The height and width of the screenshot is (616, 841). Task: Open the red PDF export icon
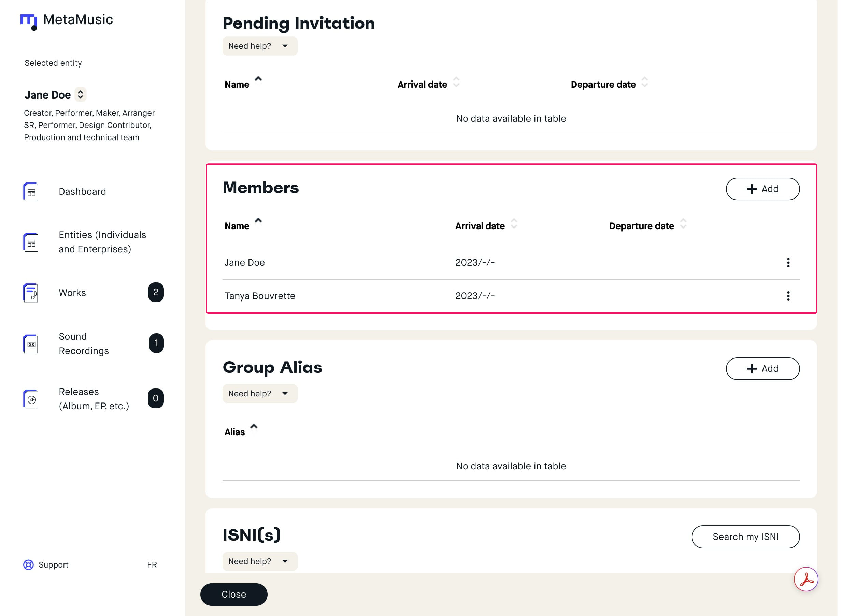click(x=806, y=579)
